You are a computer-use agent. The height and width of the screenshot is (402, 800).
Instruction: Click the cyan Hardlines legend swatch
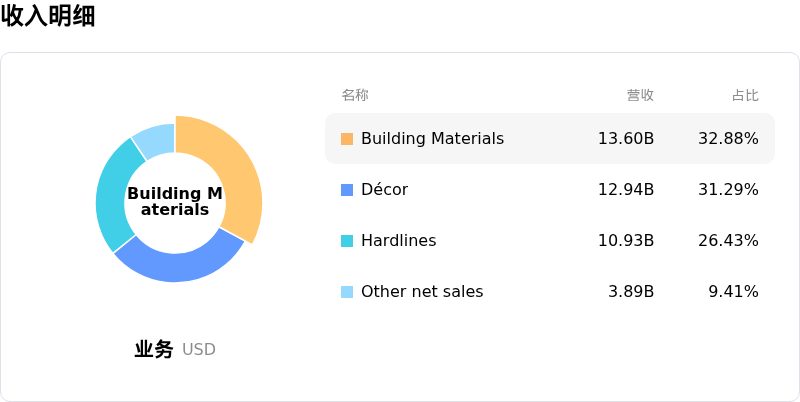[x=347, y=241]
